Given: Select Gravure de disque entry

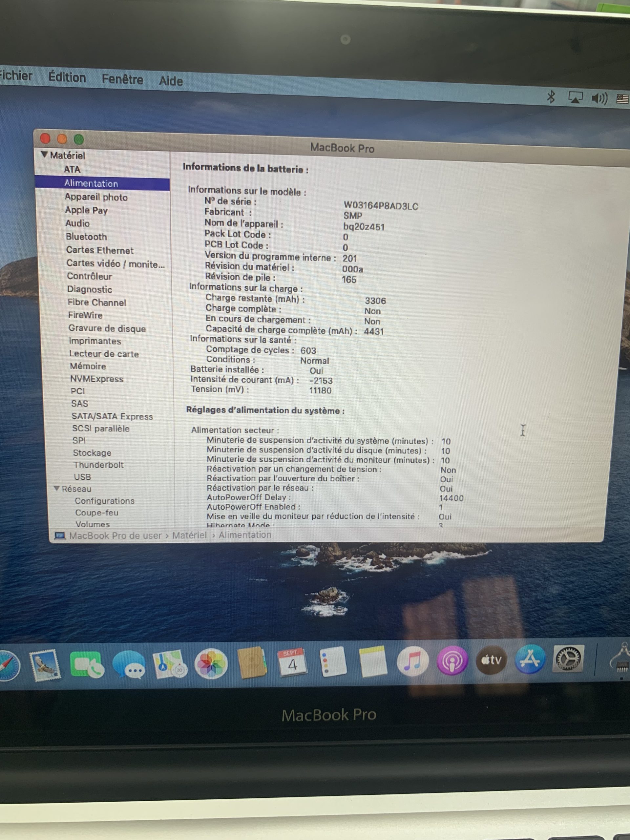Looking at the screenshot, I should click(x=107, y=328).
